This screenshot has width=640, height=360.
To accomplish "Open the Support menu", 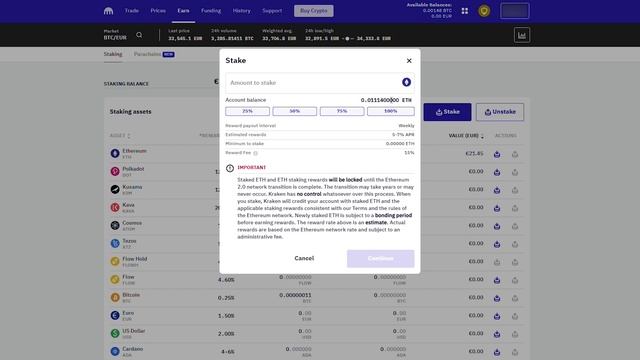I will (x=272, y=11).
